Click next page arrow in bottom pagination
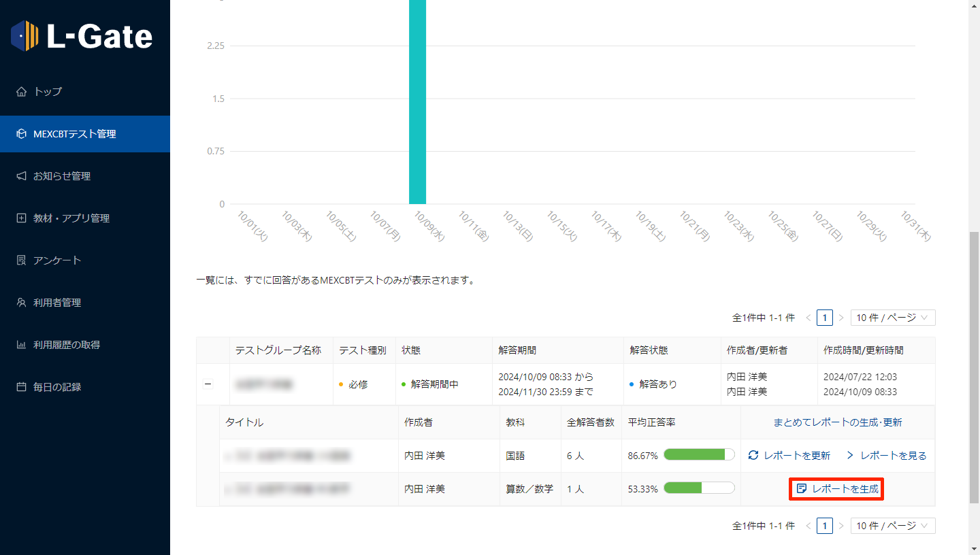This screenshot has width=980, height=555. [841, 526]
